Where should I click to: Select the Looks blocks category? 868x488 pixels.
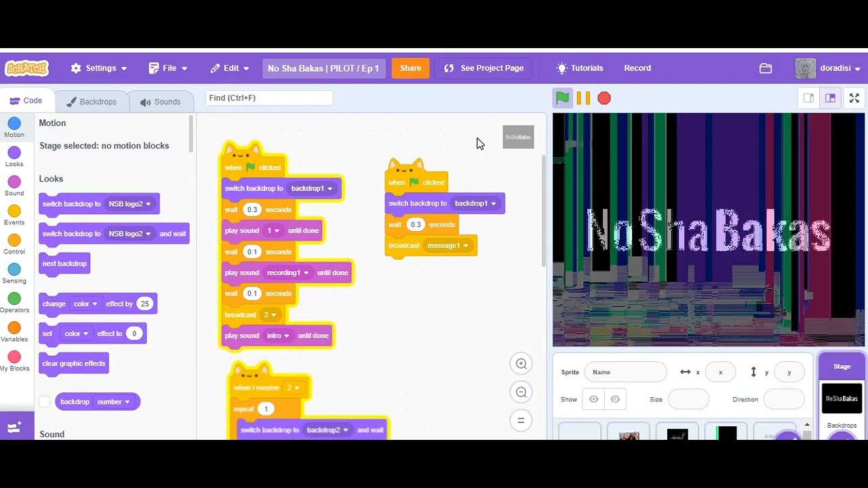[x=14, y=157]
